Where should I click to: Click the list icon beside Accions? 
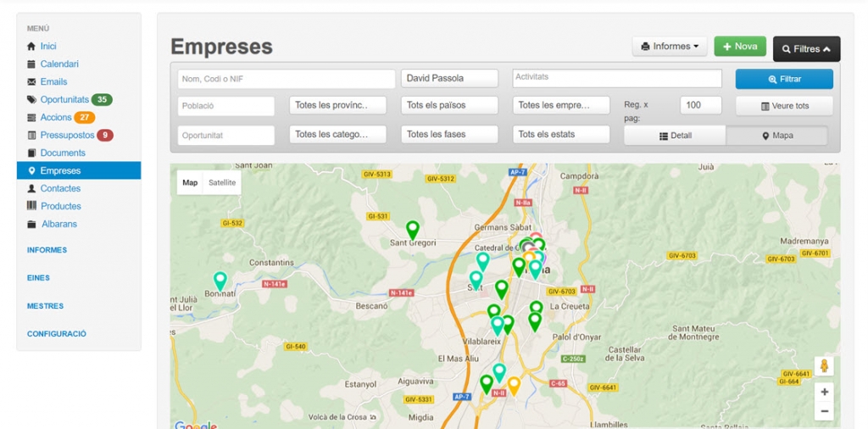tap(31, 117)
